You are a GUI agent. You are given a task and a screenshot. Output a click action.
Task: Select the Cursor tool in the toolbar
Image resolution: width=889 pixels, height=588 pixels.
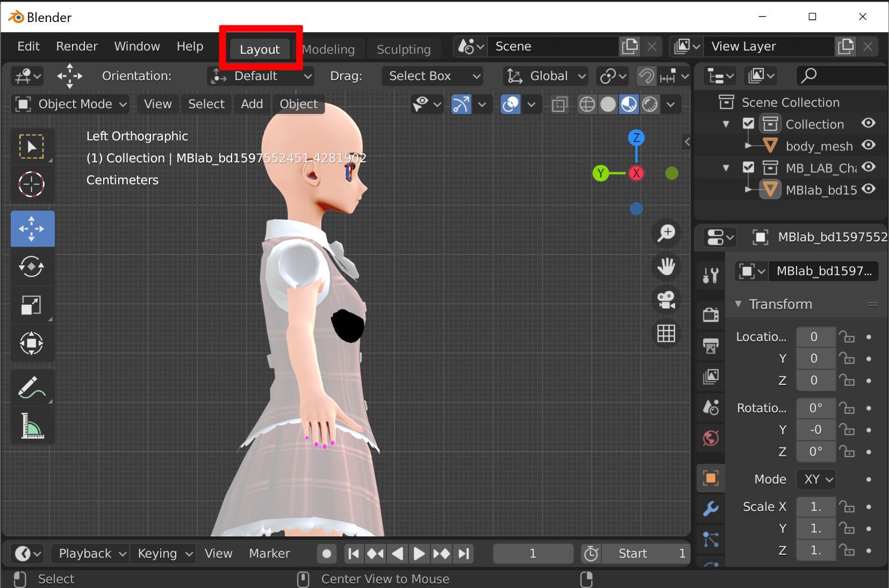[32, 184]
